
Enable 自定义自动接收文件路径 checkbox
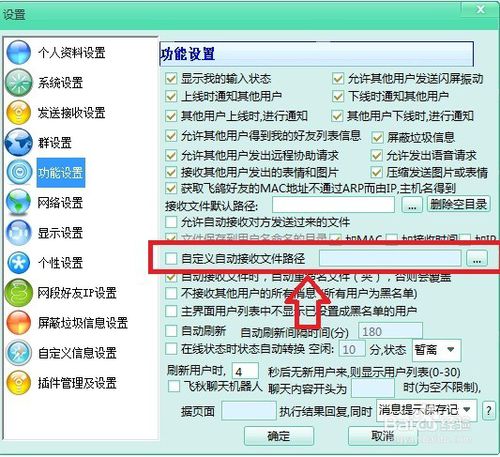[171, 258]
